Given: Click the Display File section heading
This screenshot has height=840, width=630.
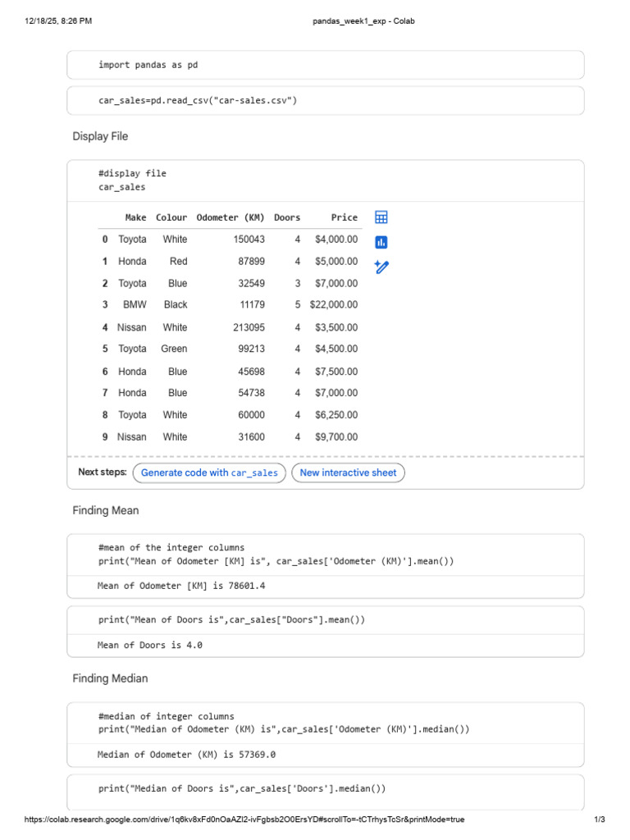Looking at the screenshot, I should [x=100, y=136].
